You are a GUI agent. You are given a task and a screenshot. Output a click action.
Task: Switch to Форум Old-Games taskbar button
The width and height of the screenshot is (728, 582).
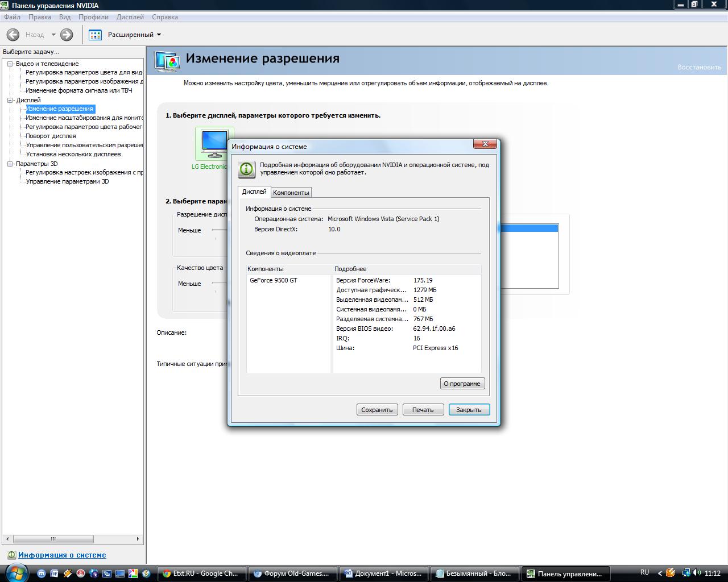tap(292, 573)
